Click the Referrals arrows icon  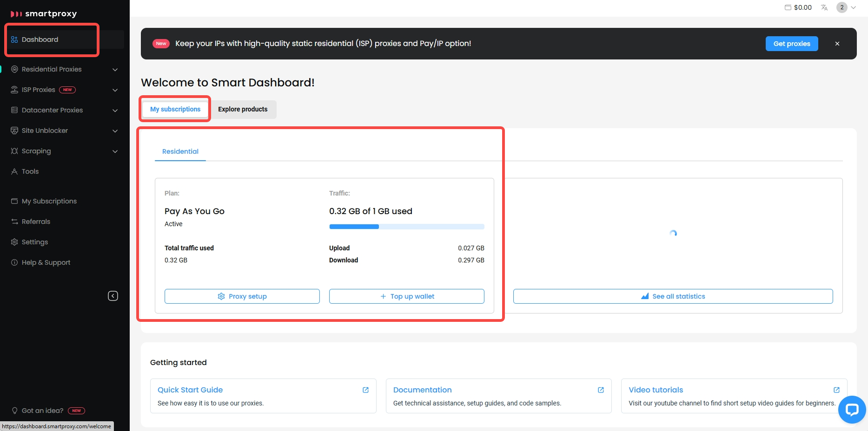point(14,222)
